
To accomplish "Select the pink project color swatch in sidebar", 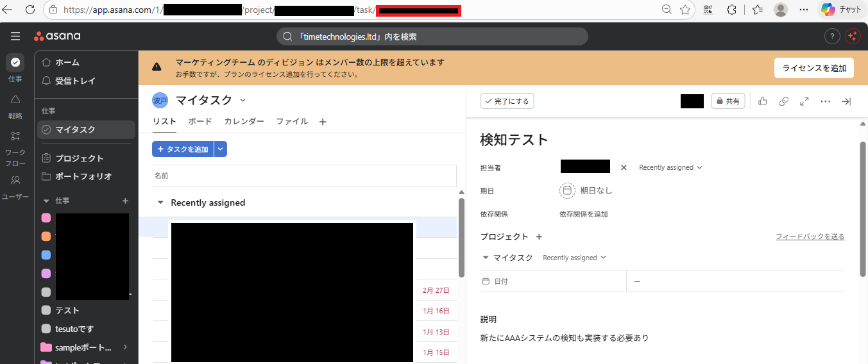I will coord(46,218).
